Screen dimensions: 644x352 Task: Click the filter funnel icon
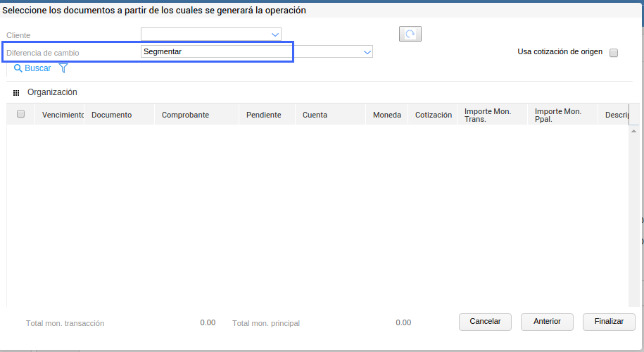pyautogui.click(x=63, y=68)
